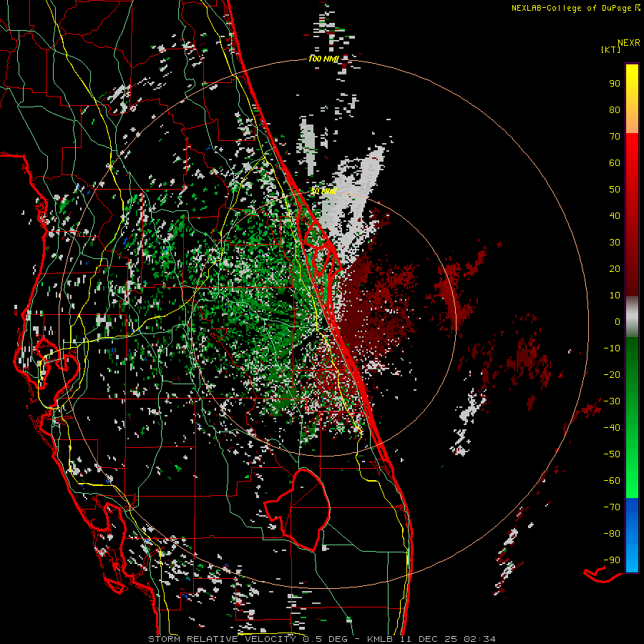
Task: Click the 0 value on velocity scale
Action: (618, 321)
